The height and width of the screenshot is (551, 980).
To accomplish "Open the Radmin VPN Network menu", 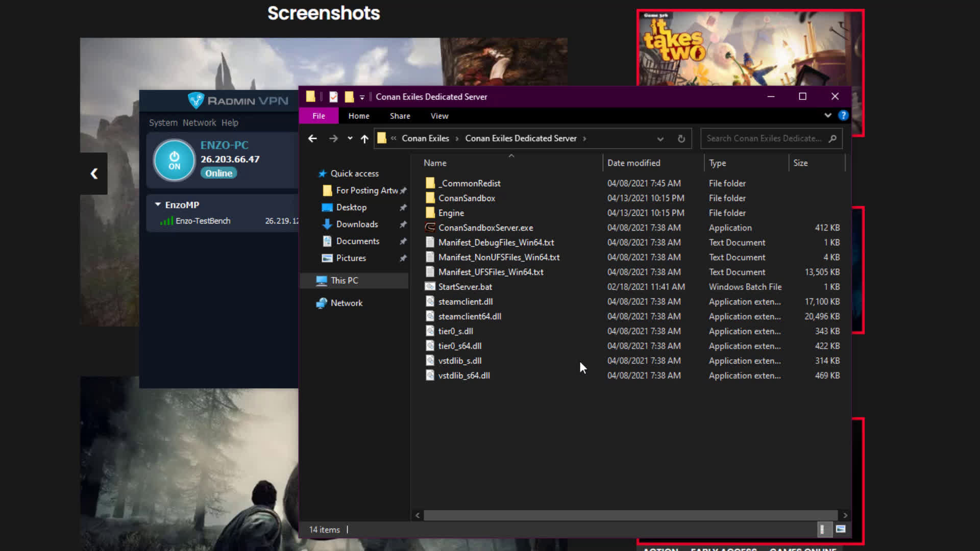I will pyautogui.click(x=199, y=122).
